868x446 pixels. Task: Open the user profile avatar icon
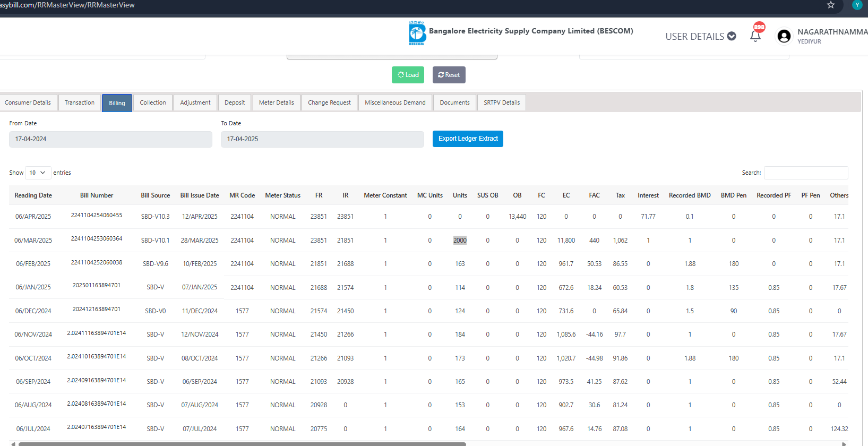(x=784, y=36)
